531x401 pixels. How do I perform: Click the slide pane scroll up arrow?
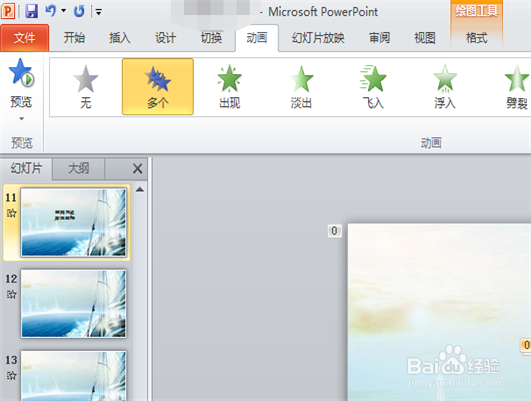pyautogui.click(x=140, y=190)
